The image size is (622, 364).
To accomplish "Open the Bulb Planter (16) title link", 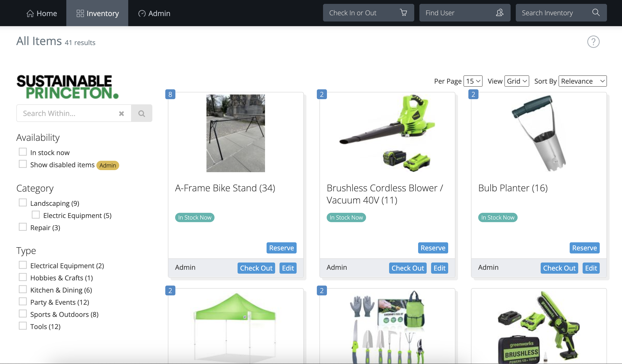I will (x=513, y=188).
